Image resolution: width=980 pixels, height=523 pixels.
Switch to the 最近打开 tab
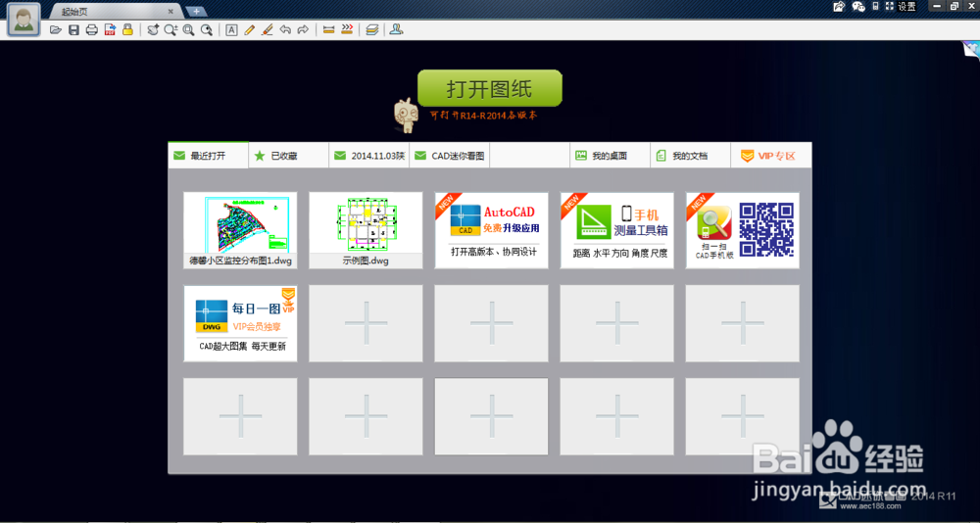(x=208, y=156)
